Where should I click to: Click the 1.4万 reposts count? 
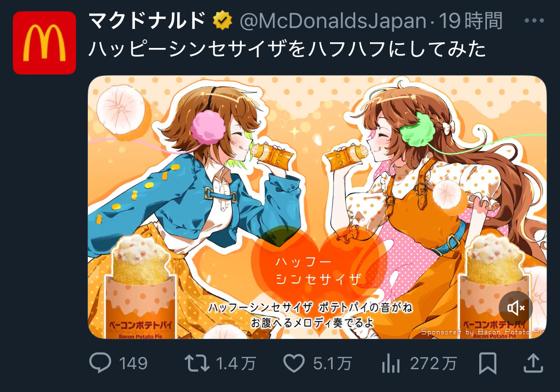coord(236,364)
